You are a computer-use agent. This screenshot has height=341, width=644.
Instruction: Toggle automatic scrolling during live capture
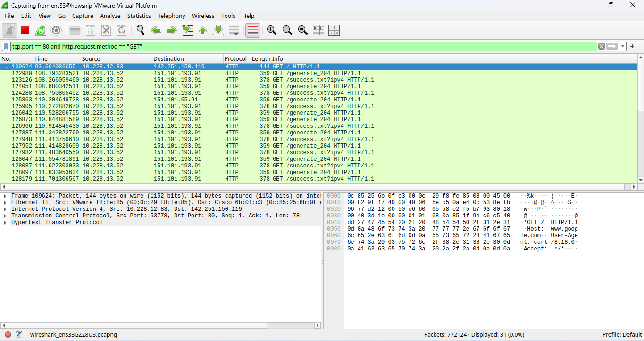(234, 31)
